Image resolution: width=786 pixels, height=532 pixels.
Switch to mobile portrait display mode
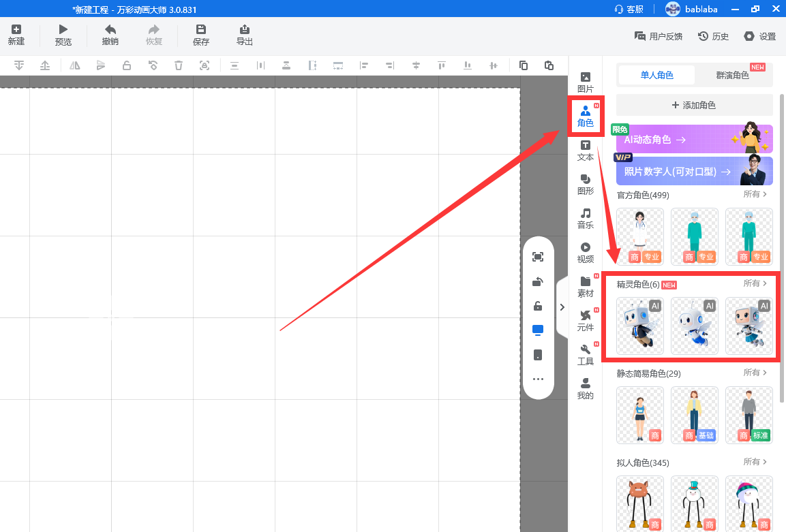pyautogui.click(x=538, y=355)
